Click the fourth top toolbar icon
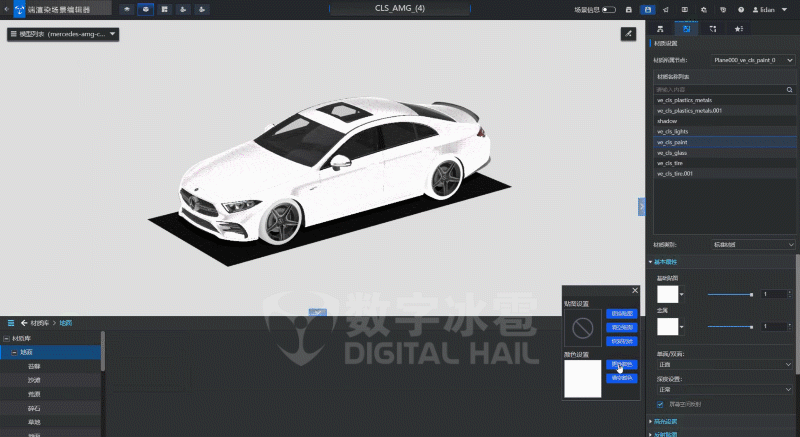This screenshot has width=800, height=437. pyautogui.click(x=183, y=9)
